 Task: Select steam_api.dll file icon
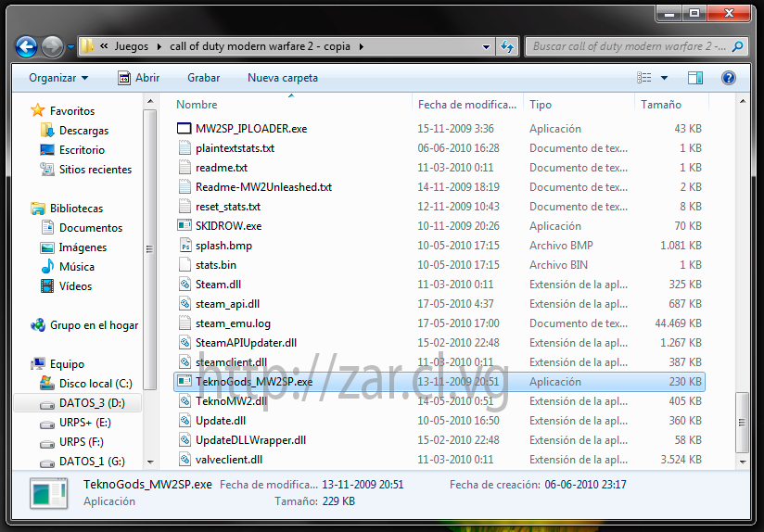tap(185, 304)
